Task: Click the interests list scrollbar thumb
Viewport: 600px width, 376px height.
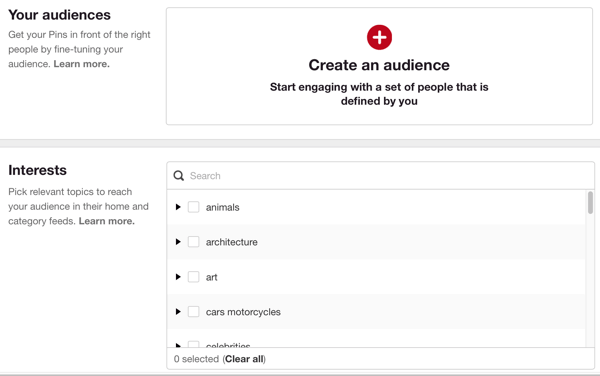Action: click(590, 202)
